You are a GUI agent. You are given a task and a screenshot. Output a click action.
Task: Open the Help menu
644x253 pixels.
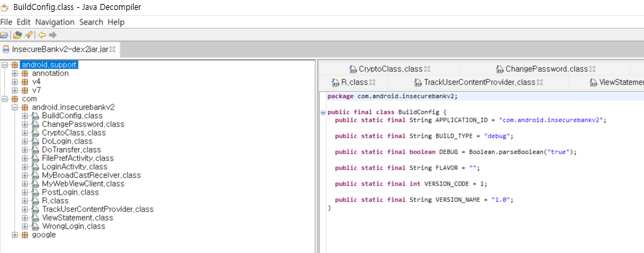116,22
